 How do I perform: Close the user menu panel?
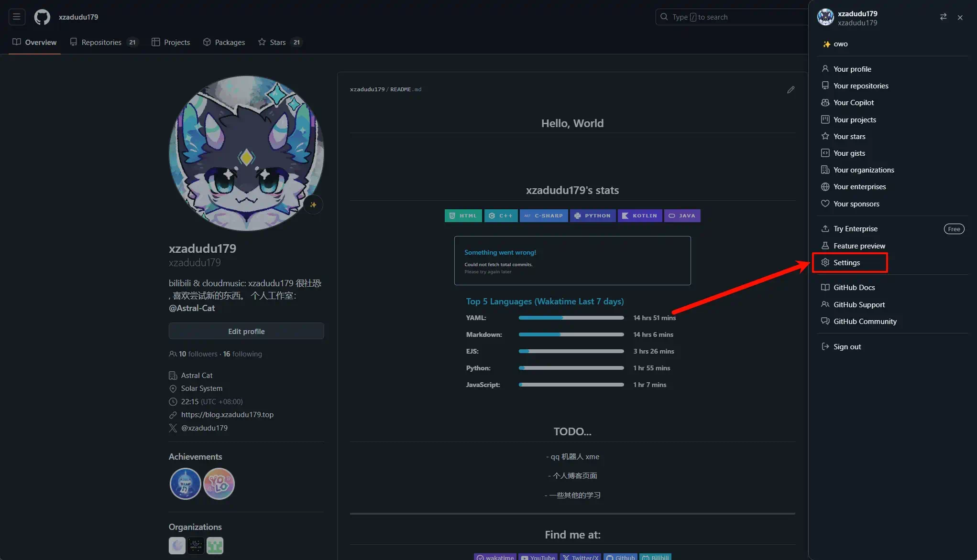[960, 18]
